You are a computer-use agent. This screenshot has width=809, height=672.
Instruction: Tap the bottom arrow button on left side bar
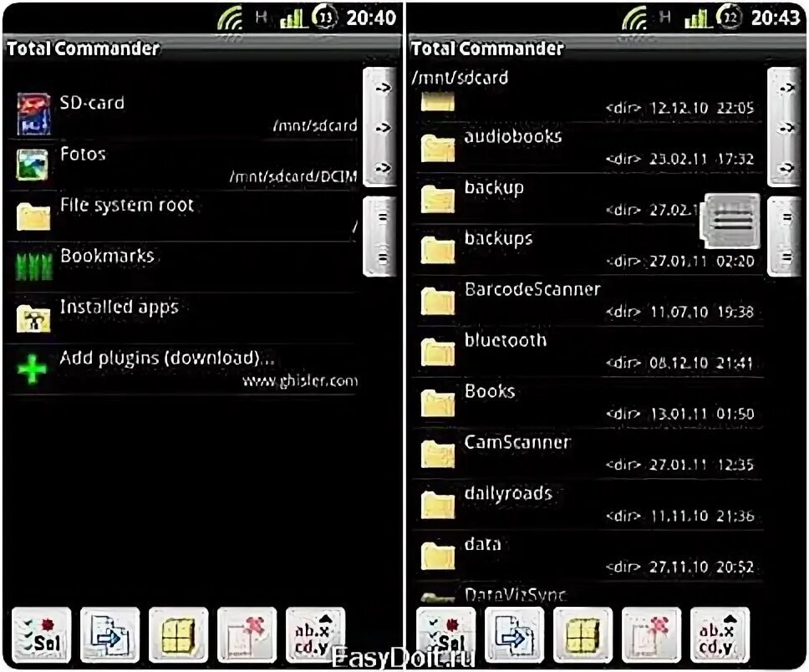pos(383,168)
